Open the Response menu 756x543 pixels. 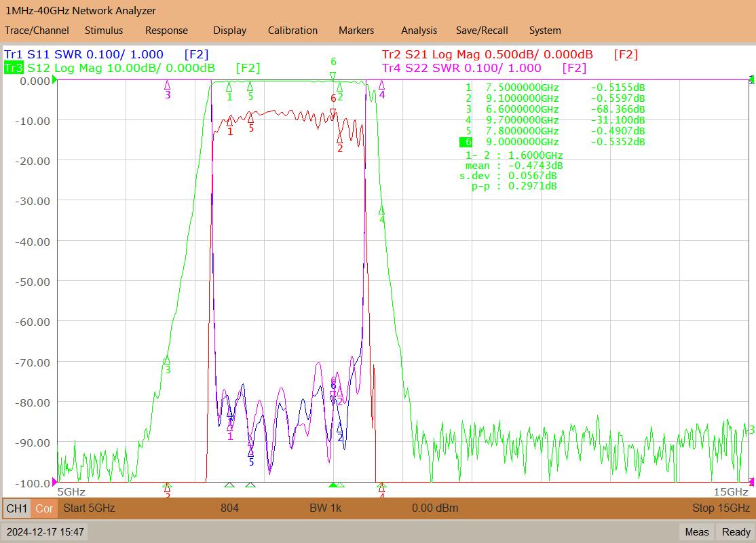[x=166, y=31]
